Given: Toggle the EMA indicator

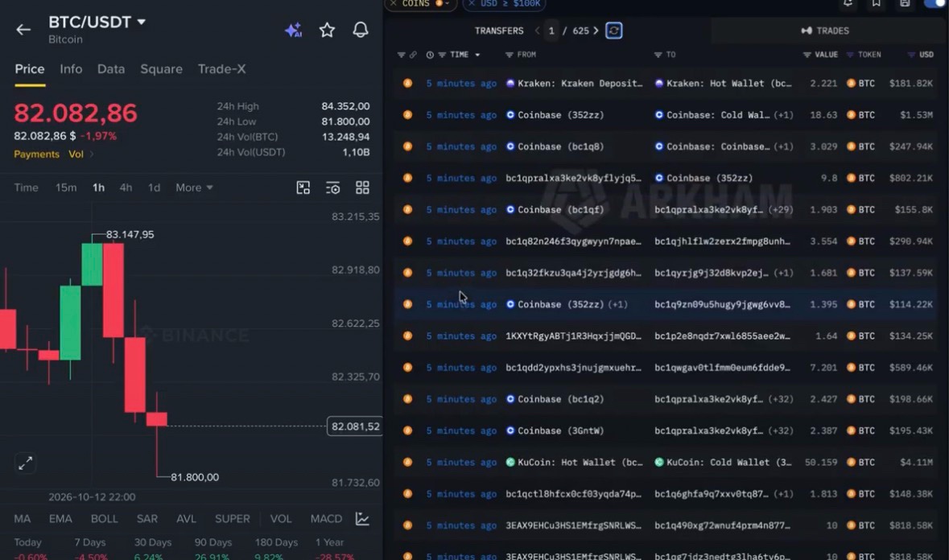Looking at the screenshot, I should tap(60, 518).
